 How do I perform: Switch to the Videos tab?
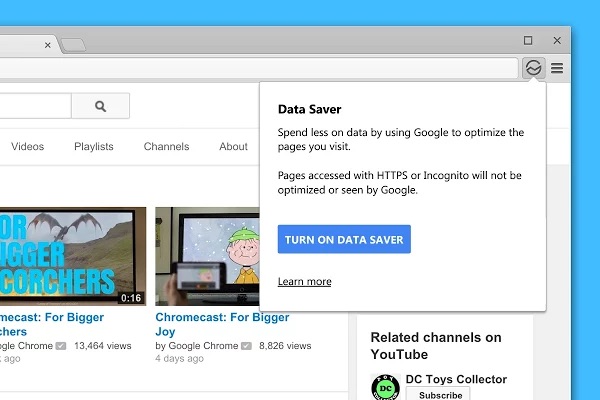click(x=28, y=147)
